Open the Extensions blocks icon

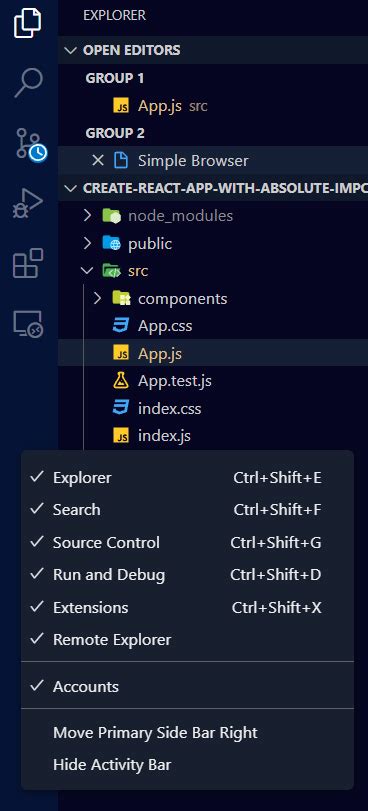[x=28, y=263]
